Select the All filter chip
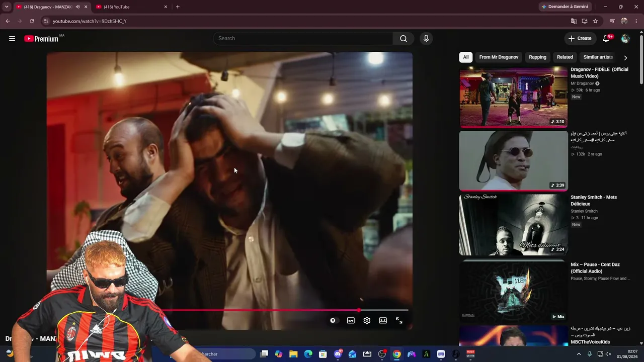This screenshot has height=362, width=644. [466, 57]
